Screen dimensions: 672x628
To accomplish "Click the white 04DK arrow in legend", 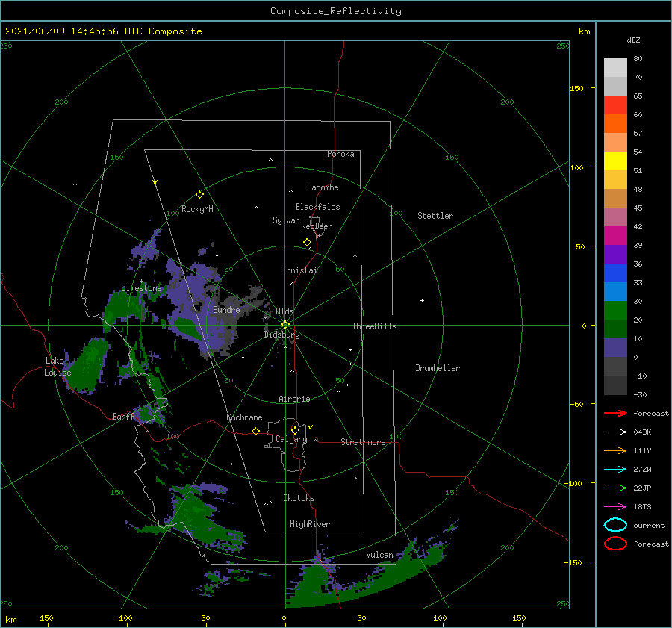I will [x=615, y=432].
